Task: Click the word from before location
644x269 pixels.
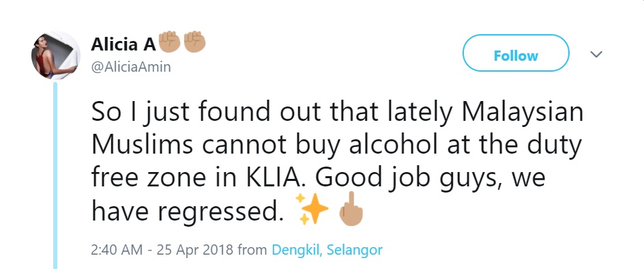Action: pos(252,250)
